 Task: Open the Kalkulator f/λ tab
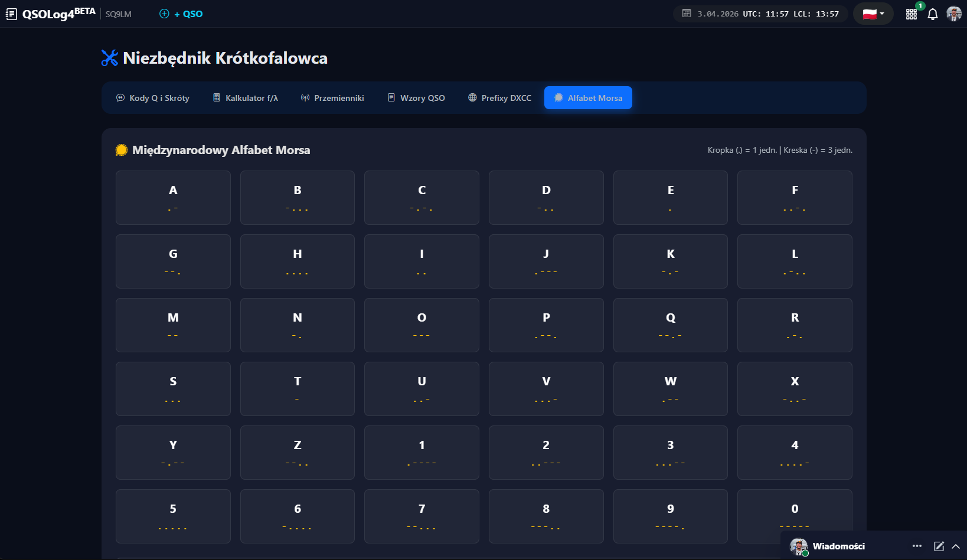[x=246, y=98]
